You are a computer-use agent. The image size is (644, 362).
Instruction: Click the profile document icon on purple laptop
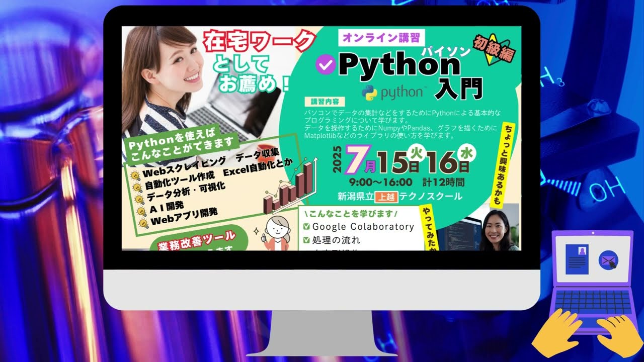(x=577, y=259)
